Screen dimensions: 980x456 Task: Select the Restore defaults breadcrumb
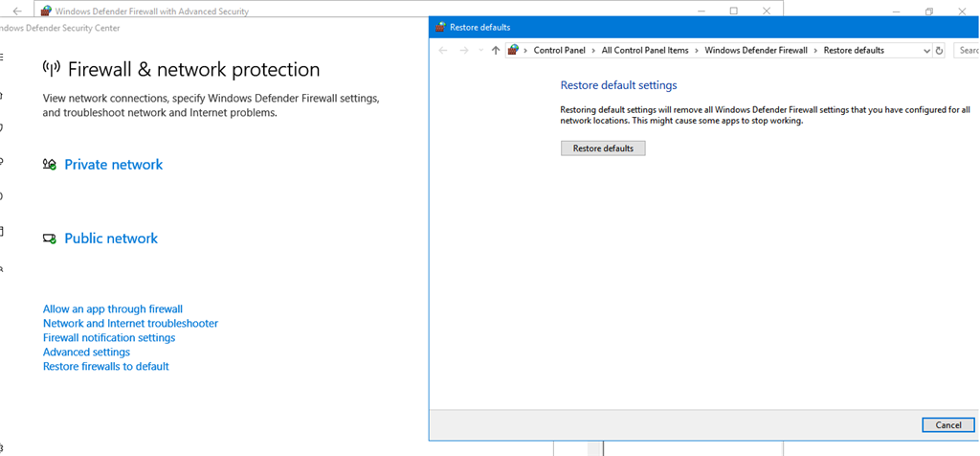point(854,51)
